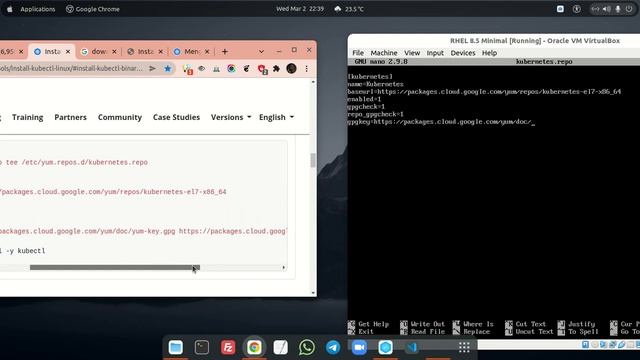The image size is (640, 360).
Task: Click the Chrome address bar URL
Action: 71,69
